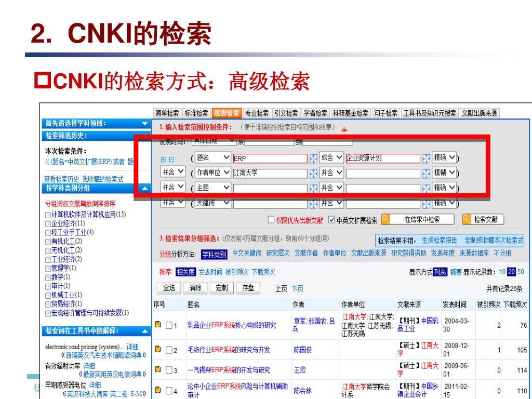
Task: Expand 计算机软件及计算机应用(15) tree node
Action: (x=48, y=215)
